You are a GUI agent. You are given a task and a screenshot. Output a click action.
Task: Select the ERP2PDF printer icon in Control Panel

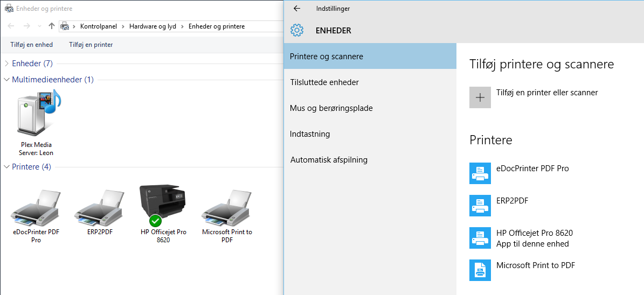(99, 208)
